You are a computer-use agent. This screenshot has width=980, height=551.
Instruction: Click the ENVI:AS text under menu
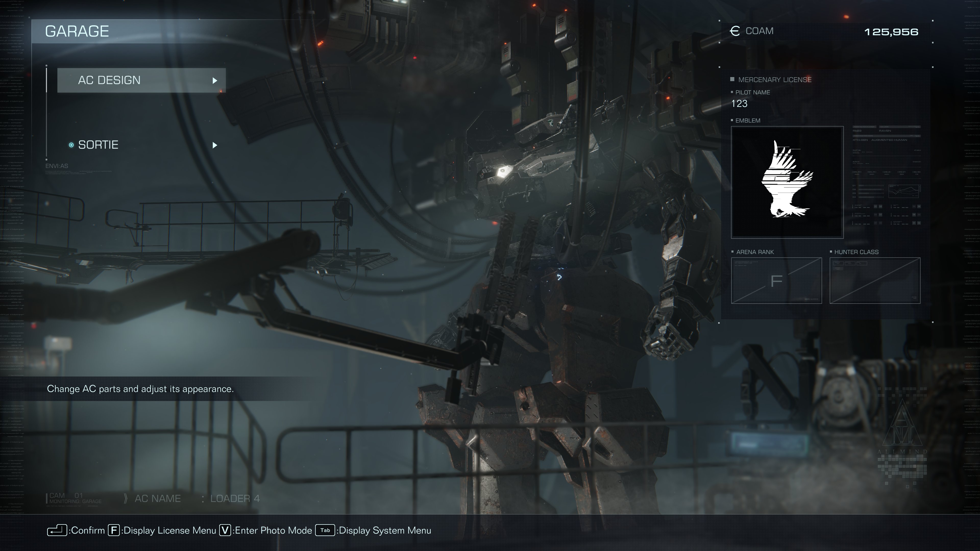[x=57, y=166]
